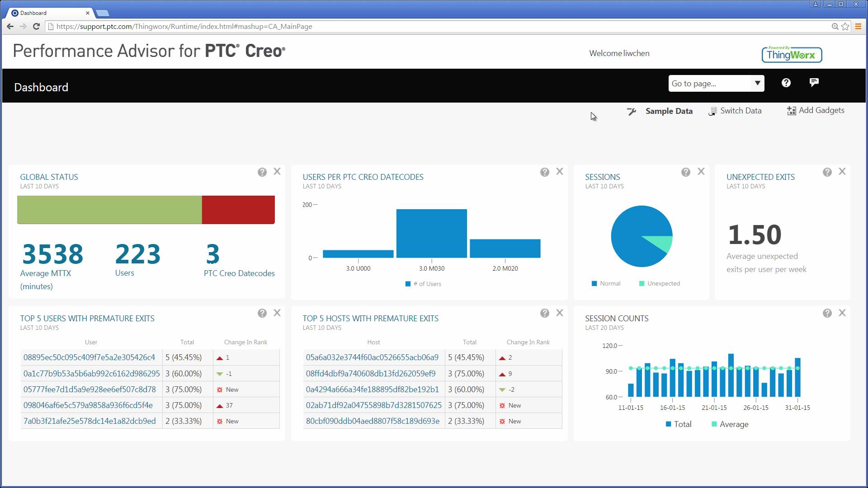Toggle the Average legend in Session Counts
This screenshot has width=868, height=488.
tap(730, 424)
